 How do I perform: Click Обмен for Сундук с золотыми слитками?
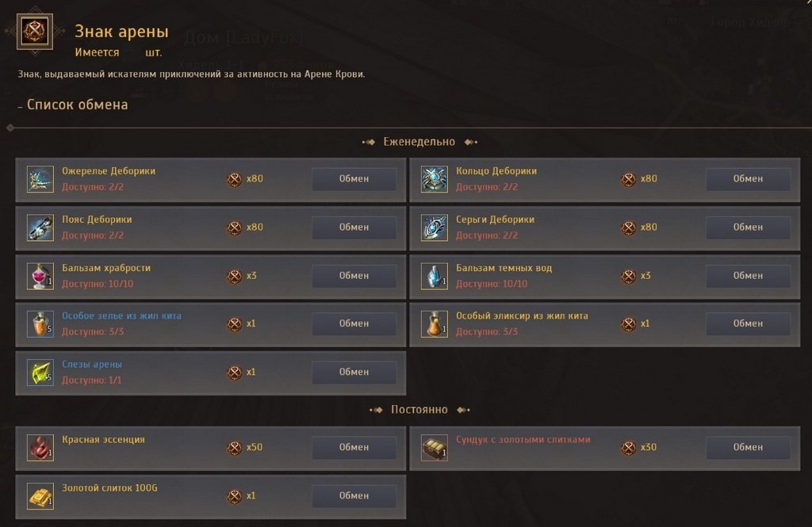pos(749,447)
